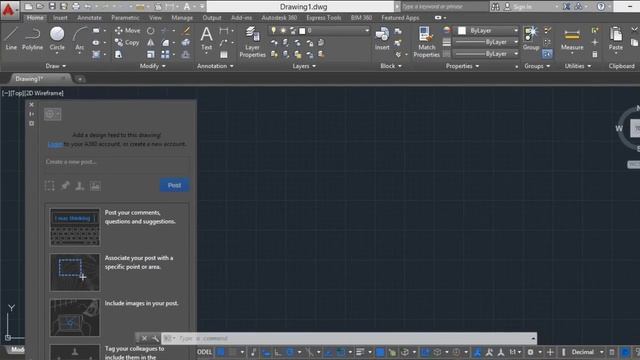Image resolution: width=640 pixels, height=360 pixels.
Task: Toggle ortho mode in status bar
Action: (x=278, y=352)
